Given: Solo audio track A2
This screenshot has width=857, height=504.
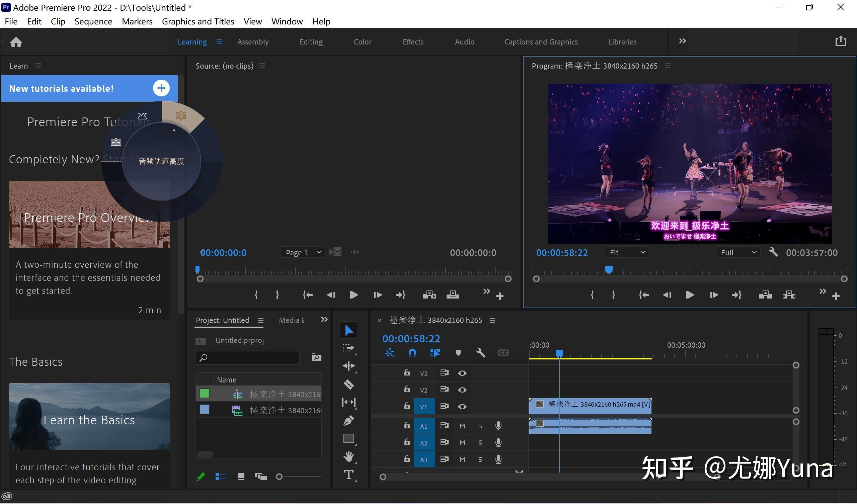Looking at the screenshot, I should point(480,442).
